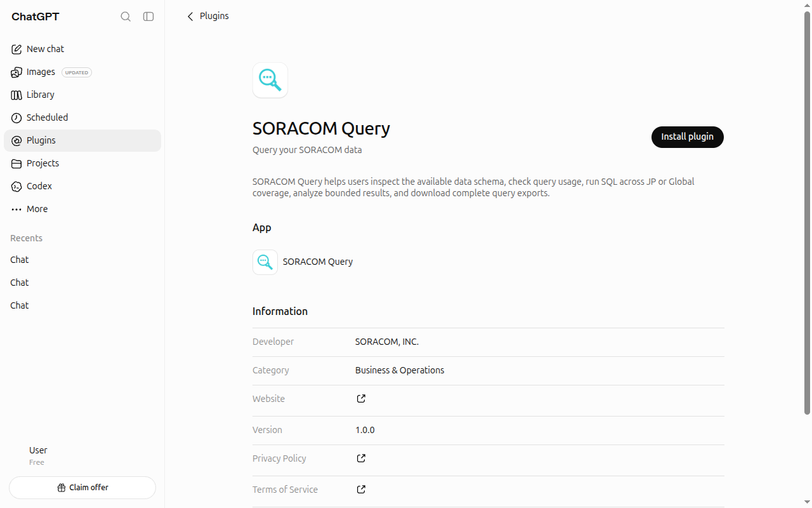Click the Codex icon in sidebar
The width and height of the screenshot is (812, 508).
(16, 186)
